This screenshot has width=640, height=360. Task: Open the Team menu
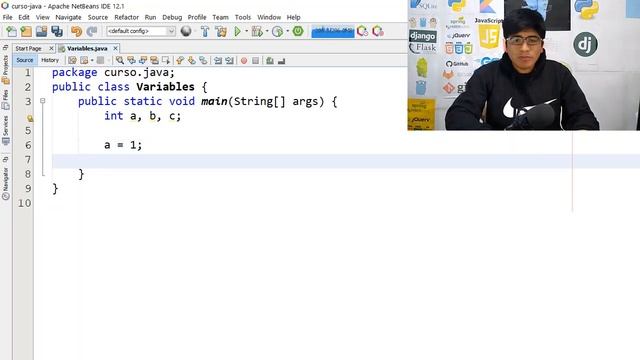point(220,17)
